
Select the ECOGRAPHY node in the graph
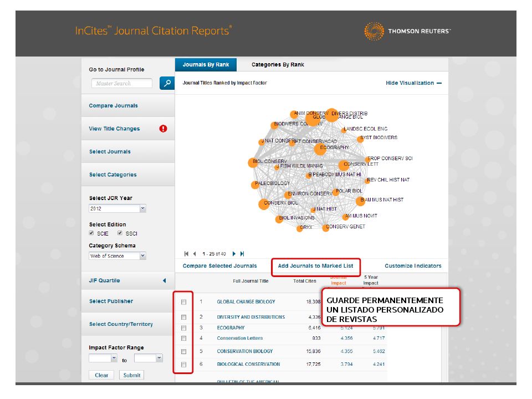coord(320,149)
